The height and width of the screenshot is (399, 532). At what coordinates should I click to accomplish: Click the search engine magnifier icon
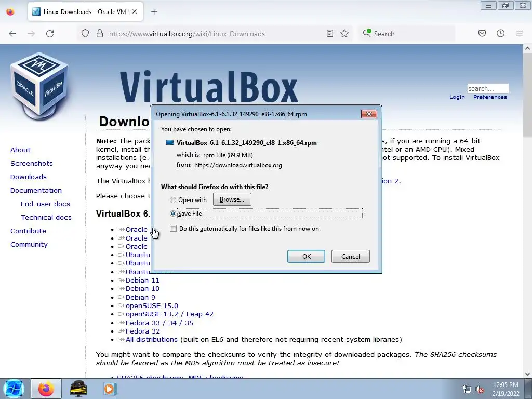pos(367,33)
